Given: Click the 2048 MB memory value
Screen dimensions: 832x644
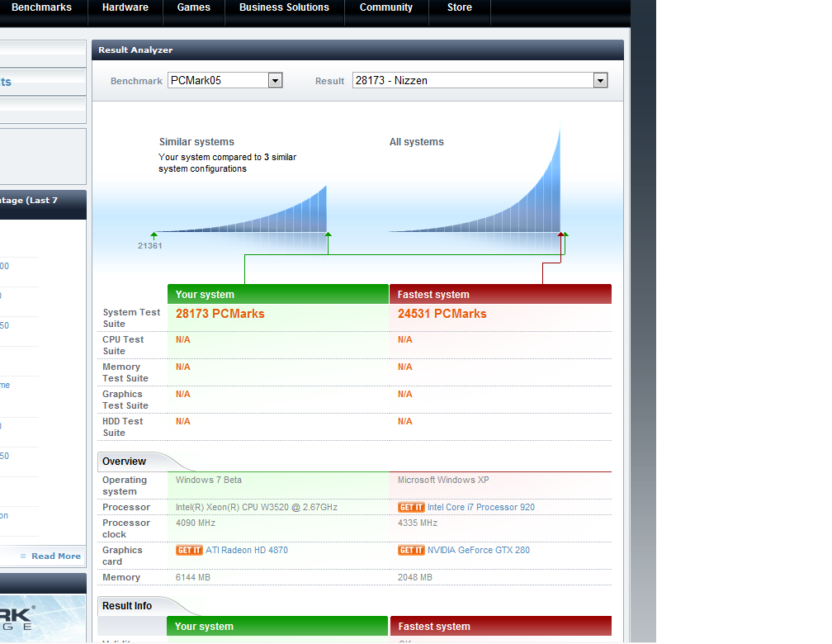Looking at the screenshot, I should pos(415,577).
